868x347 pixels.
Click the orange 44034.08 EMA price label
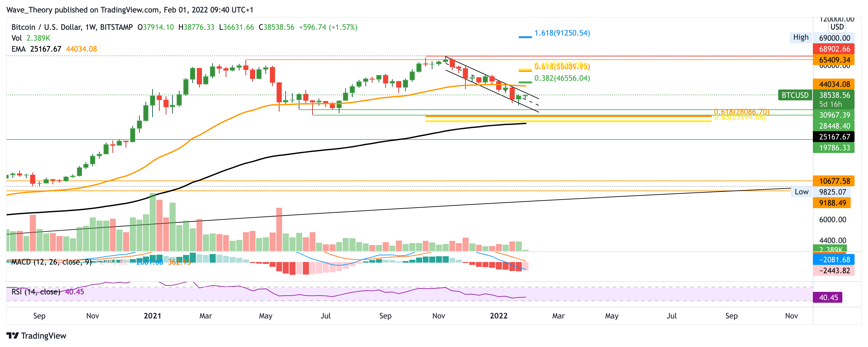pyautogui.click(x=834, y=84)
